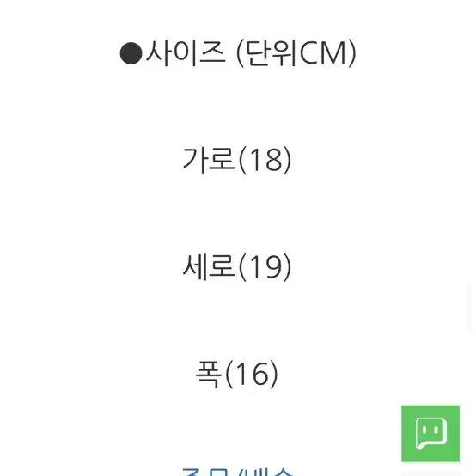Click the 단위CM unit label in parentheses
The width and height of the screenshot is (476, 476).
[296, 53]
